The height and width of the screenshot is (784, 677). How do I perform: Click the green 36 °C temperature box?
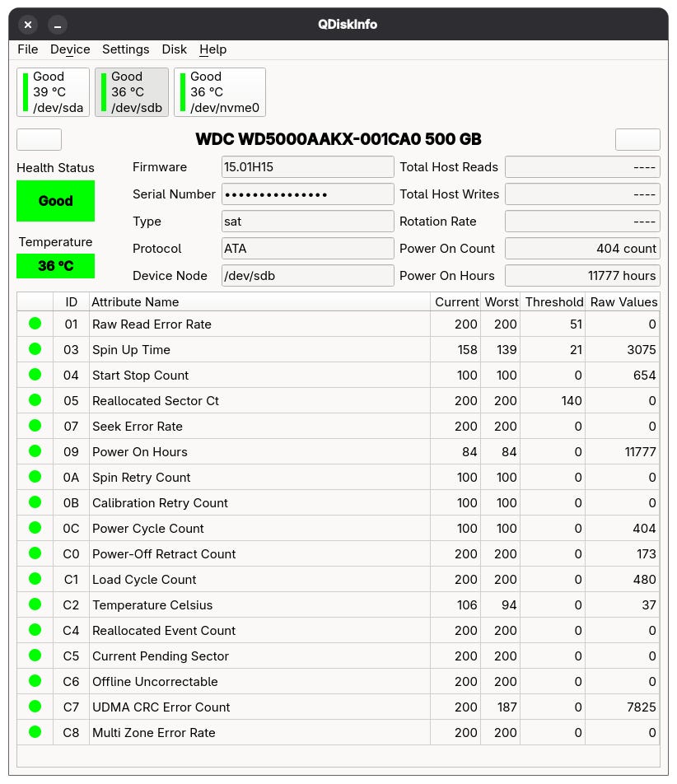click(55, 266)
